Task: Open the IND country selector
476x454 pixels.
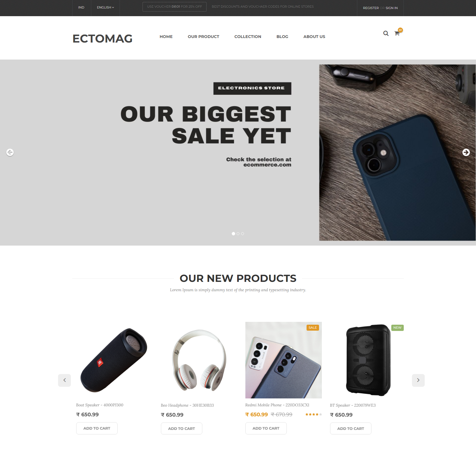Action: (x=81, y=8)
